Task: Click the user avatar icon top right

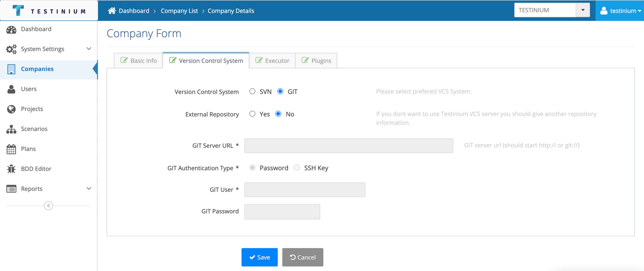Action: (x=604, y=11)
